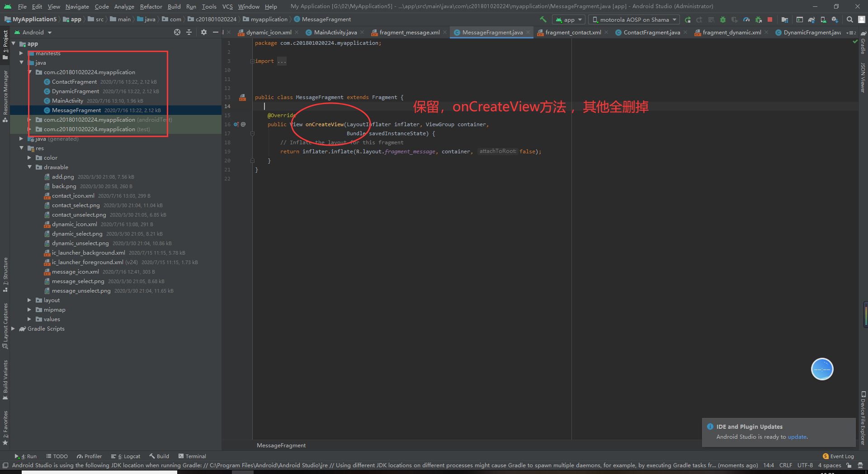Hide the Project panel with minus icon

[216, 32]
